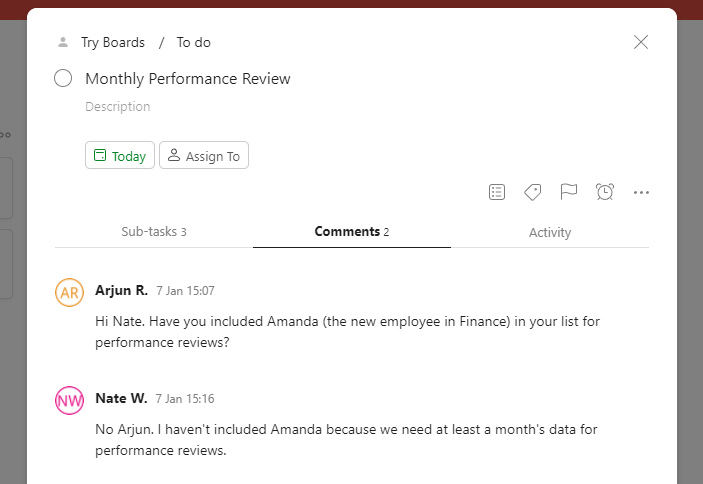Edit the Monthly Performance Review title

point(188,78)
